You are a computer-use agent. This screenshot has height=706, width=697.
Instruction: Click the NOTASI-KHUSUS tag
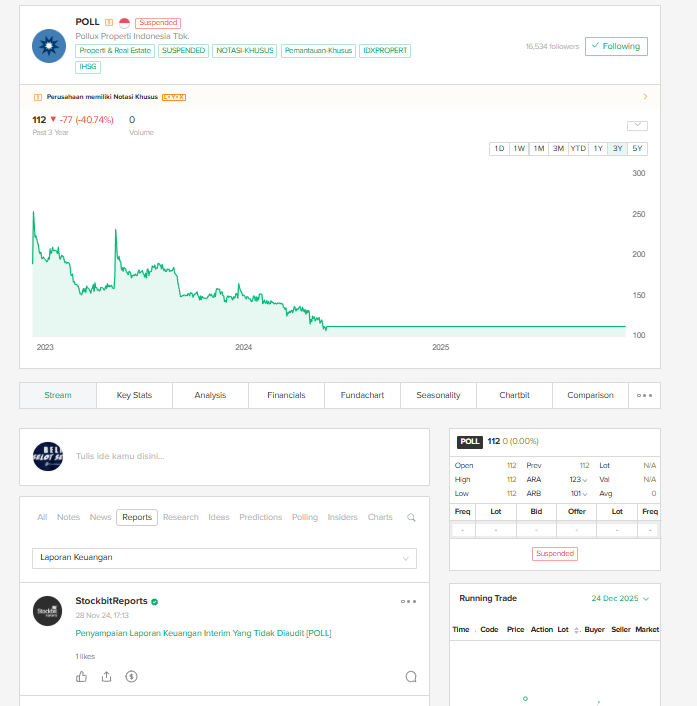tap(244, 50)
